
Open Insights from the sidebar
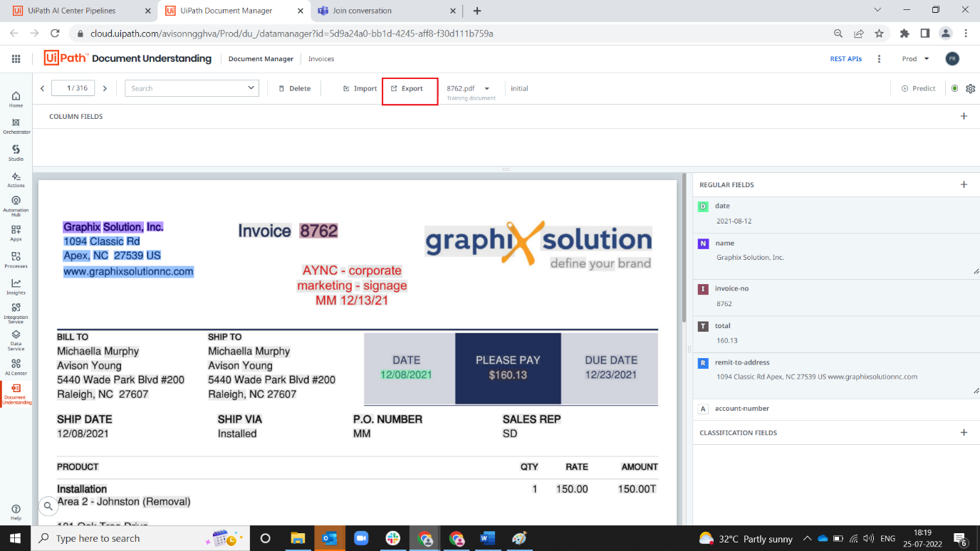(x=16, y=287)
